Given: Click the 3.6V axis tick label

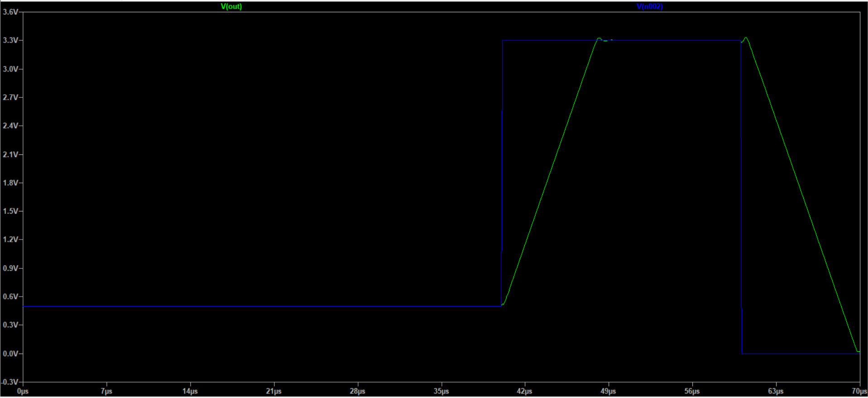Looking at the screenshot, I should click(x=10, y=12).
